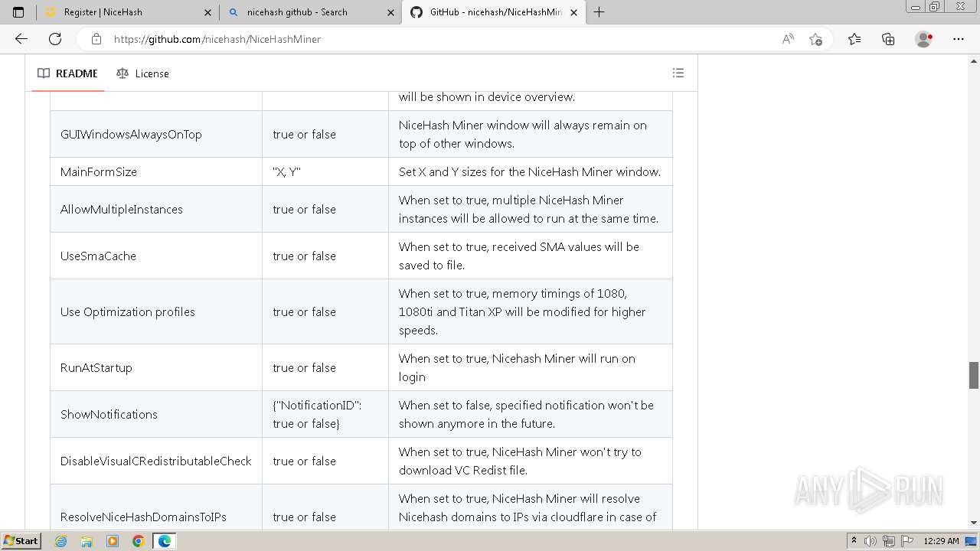This screenshot has height=551, width=980.
Task: Switch to the nicehash github - Search tab
Action: [x=309, y=12]
